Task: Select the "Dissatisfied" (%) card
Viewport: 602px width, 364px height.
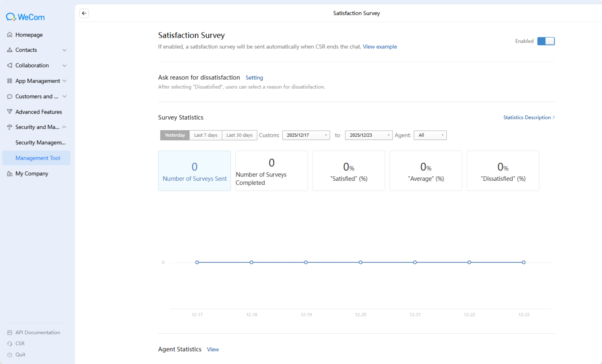Action: click(503, 171)
